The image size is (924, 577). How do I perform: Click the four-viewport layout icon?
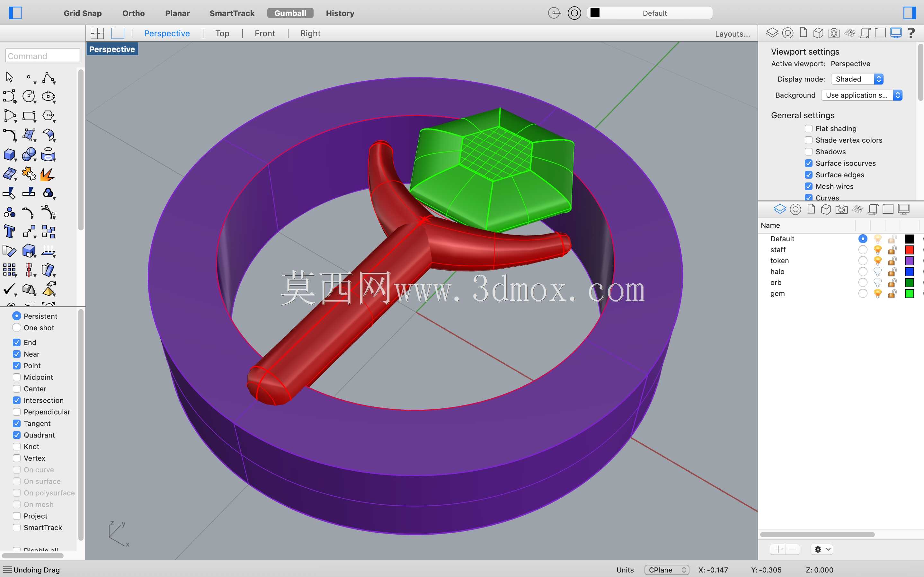point(97,33)
